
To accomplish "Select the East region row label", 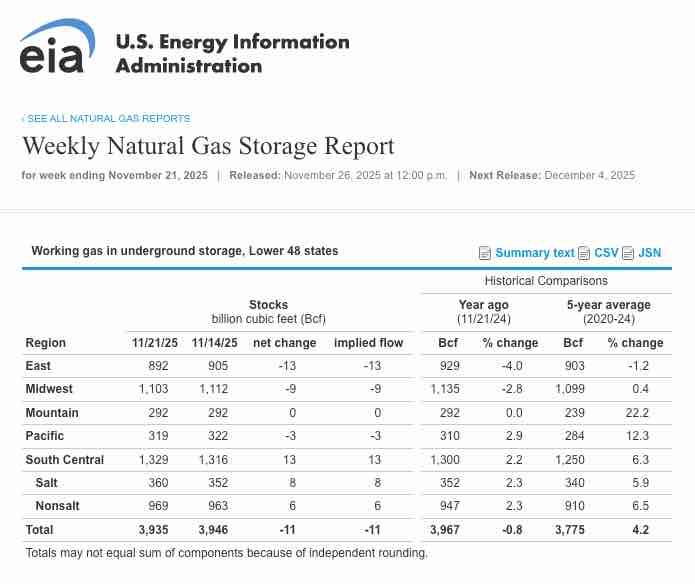I will [x=38, y=366].
